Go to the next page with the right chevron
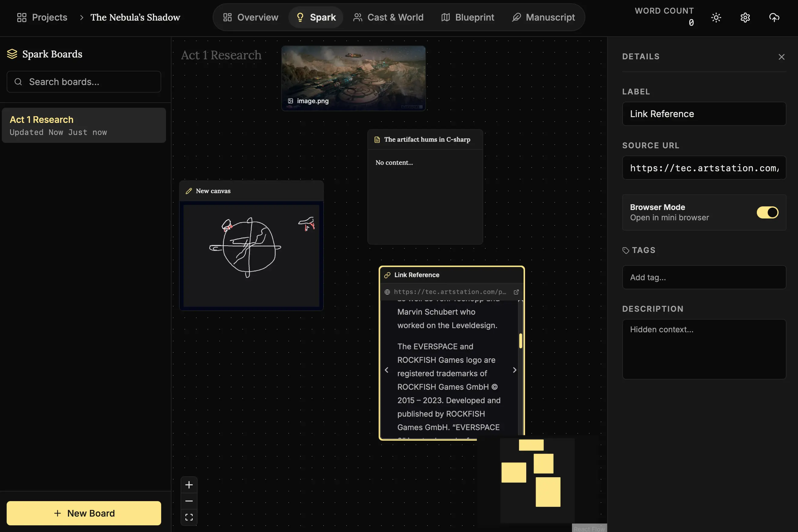 pos(514,370)
